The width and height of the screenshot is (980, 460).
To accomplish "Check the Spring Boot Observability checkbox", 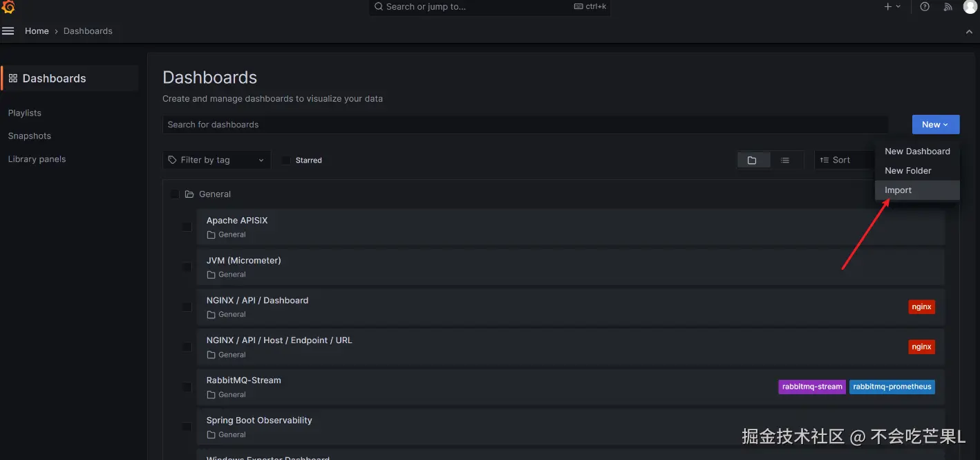I will click(x=187, y=427).
